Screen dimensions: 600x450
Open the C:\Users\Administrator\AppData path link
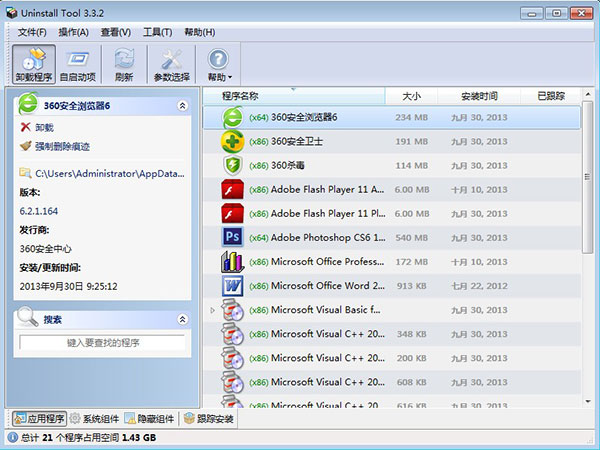[110, 174]
